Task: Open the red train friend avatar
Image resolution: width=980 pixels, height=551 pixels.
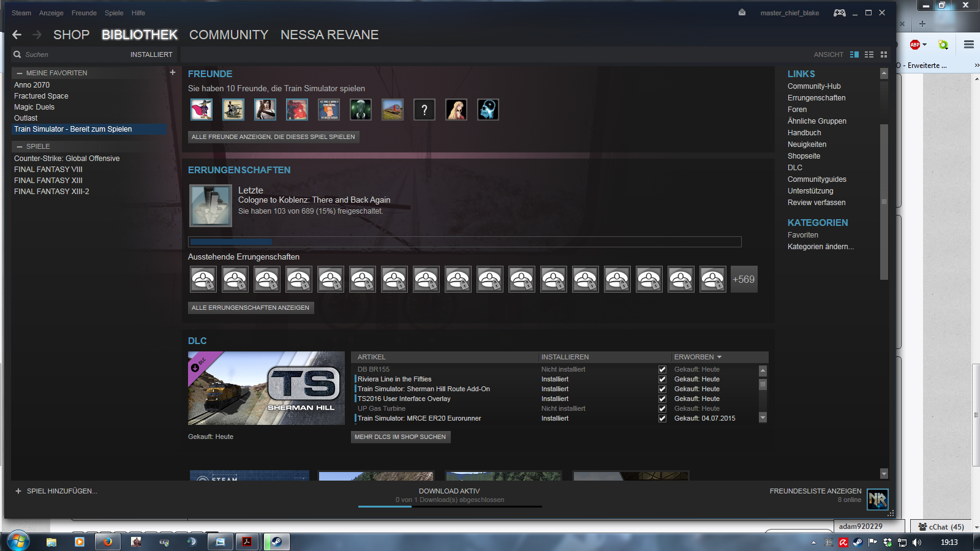Action: click(393, 110)
